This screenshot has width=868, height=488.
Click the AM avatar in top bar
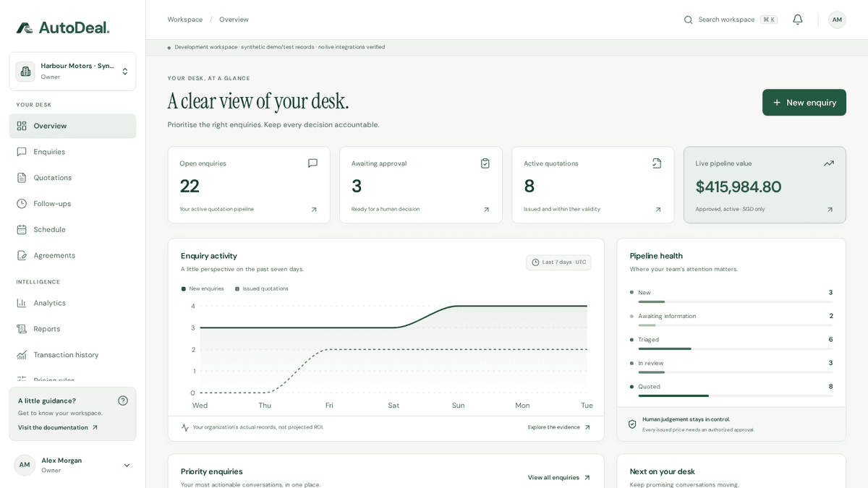tap(837, 20)
